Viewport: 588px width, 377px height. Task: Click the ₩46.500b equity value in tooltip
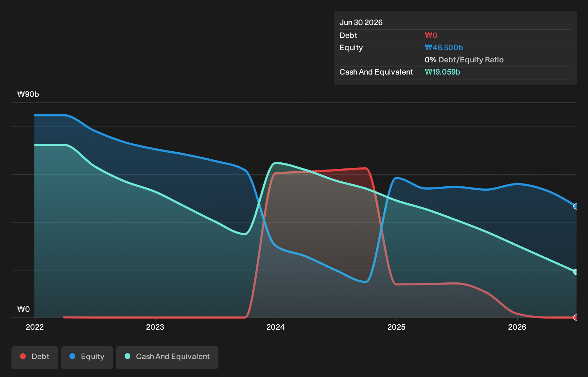click(x=444, y=48)
